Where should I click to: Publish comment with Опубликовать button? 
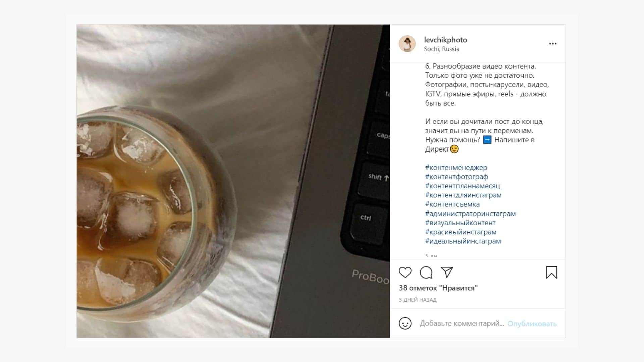point(532,324)
